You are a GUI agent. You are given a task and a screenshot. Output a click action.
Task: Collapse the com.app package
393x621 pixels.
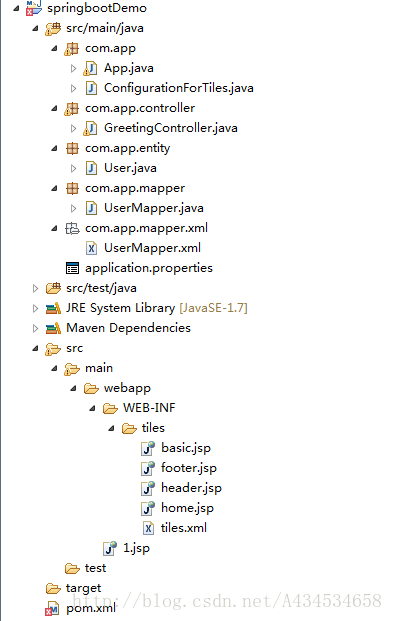coord(54,49)
